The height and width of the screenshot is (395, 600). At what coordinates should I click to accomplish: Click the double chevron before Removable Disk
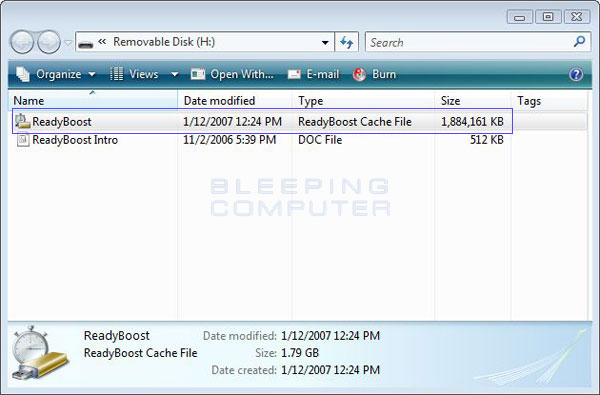point(102,41)
